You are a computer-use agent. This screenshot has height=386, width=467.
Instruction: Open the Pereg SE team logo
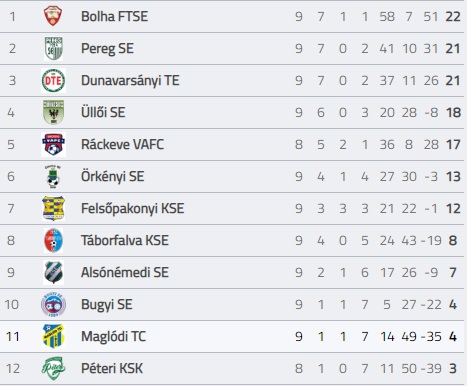click(53, 49)
